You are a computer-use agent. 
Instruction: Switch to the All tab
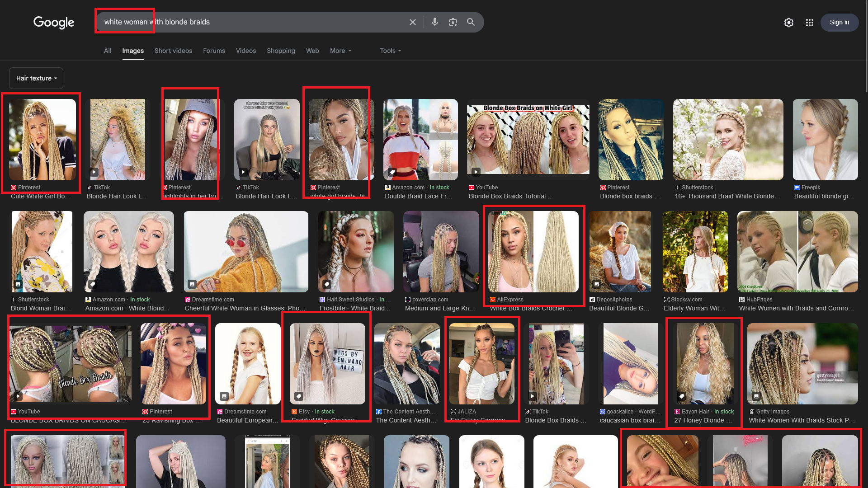pyautogui.click(x=108, y=51)
